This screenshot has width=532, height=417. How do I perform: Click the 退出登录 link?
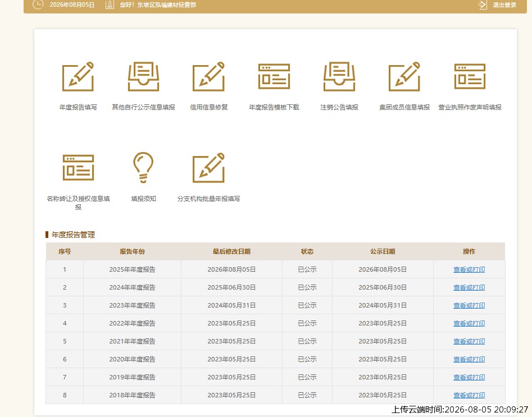[x=504, y=5]
